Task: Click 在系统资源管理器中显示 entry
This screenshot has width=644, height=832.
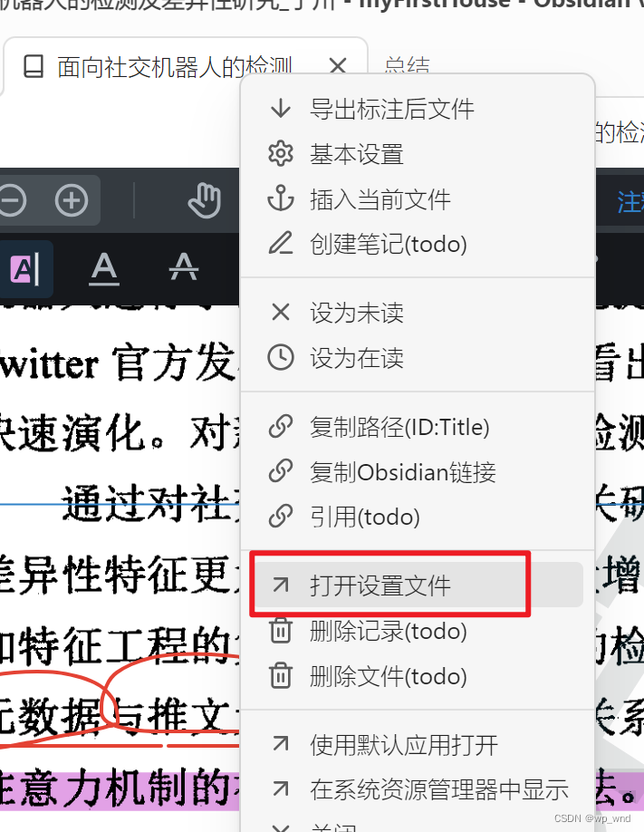Action: 417,789
